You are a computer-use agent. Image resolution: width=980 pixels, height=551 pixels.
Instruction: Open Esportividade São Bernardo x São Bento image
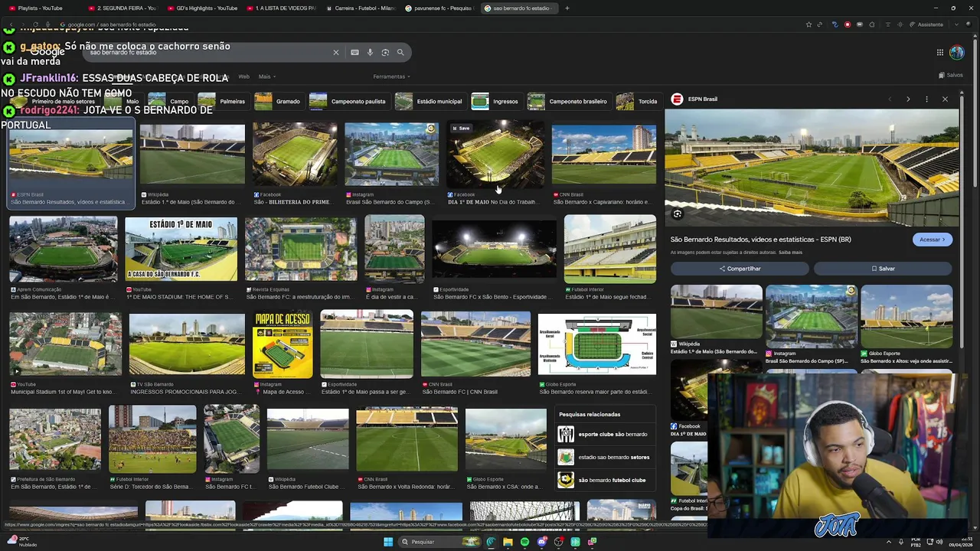494,249
